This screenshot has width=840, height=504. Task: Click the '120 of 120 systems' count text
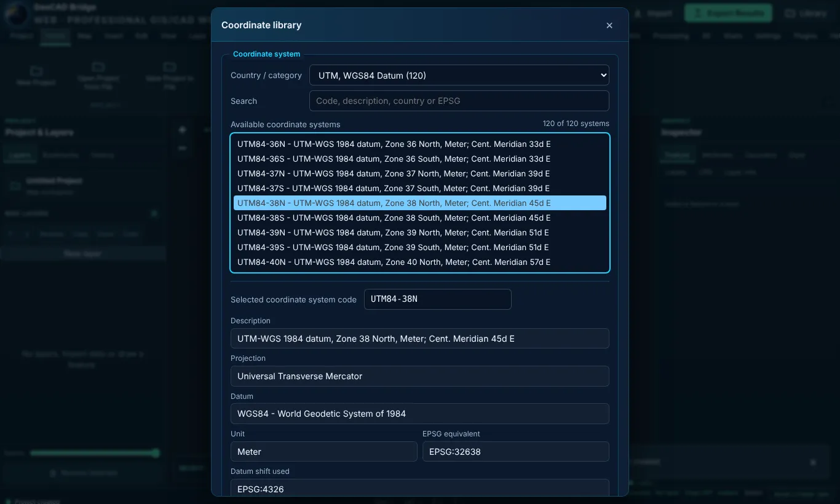576,124
